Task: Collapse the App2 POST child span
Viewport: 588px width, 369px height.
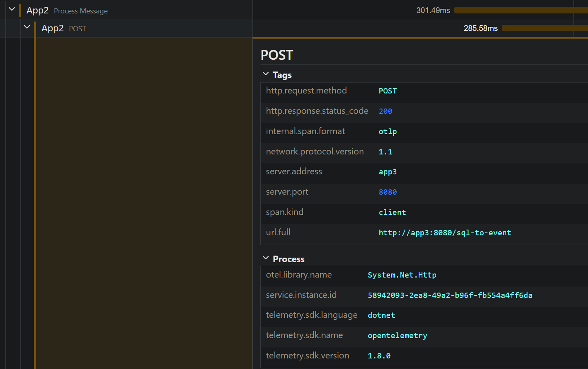Action: coord(27,27)
